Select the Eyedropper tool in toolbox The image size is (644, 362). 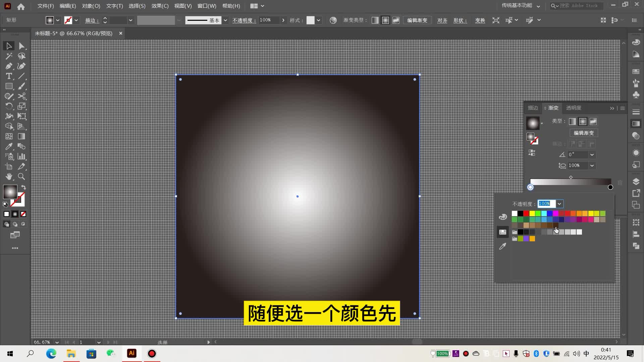(9, 146)
